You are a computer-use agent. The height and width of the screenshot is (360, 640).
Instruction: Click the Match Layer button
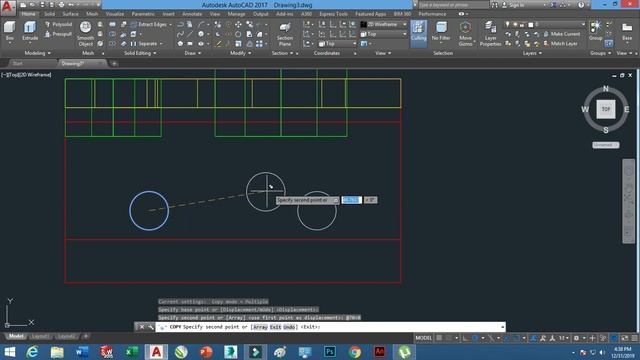pyautogui.click(x=560, y=44)
